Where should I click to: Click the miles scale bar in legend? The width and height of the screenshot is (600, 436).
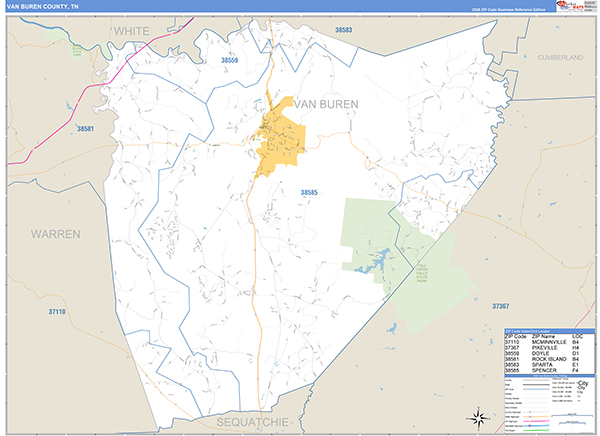(x=572, y=415)
